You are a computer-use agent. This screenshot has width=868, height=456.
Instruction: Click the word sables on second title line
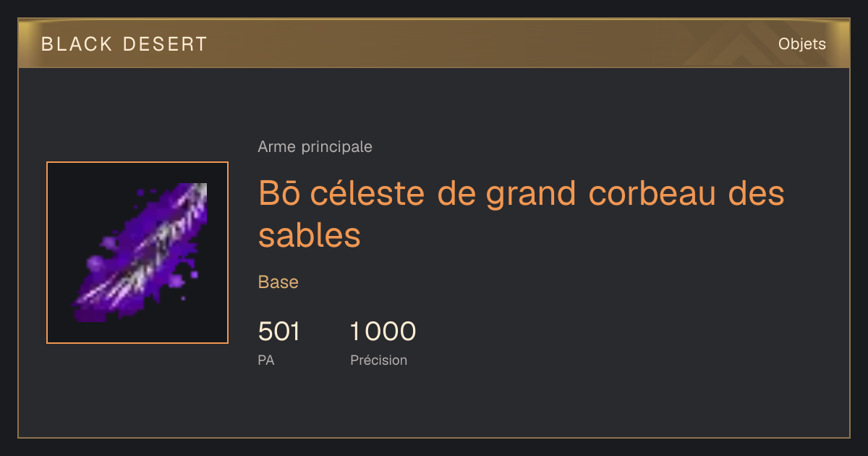[310, 235]
